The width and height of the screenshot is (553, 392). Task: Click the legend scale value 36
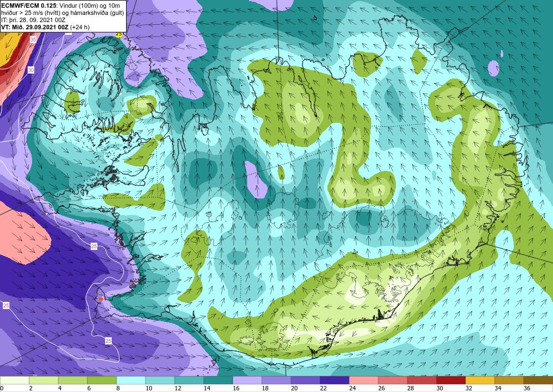[527, 389]
